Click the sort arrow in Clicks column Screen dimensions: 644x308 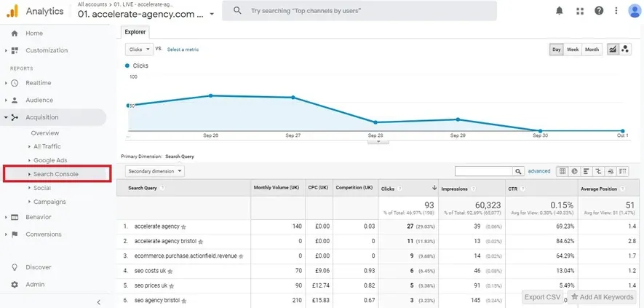point(434,188)
